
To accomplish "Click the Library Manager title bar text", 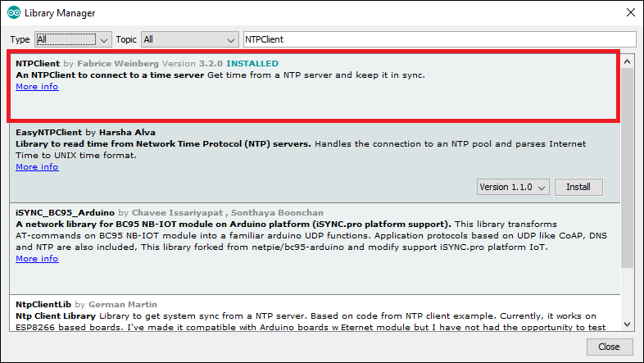I will [x=60, y=13].
